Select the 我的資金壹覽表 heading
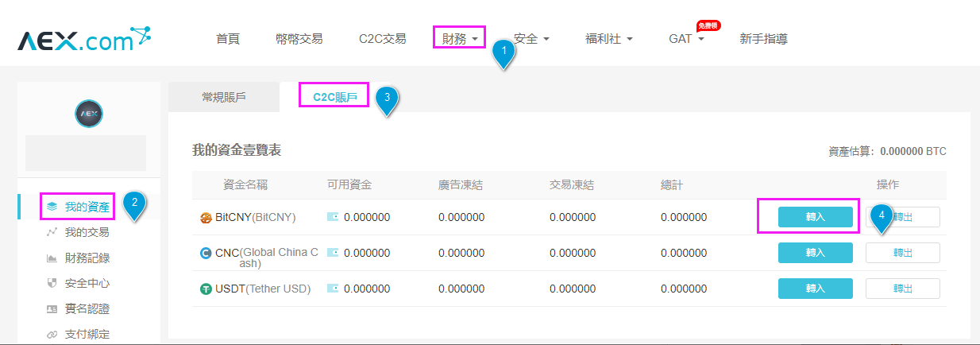The height and width of the screenshot is (345, 980). tap(237, 149)
